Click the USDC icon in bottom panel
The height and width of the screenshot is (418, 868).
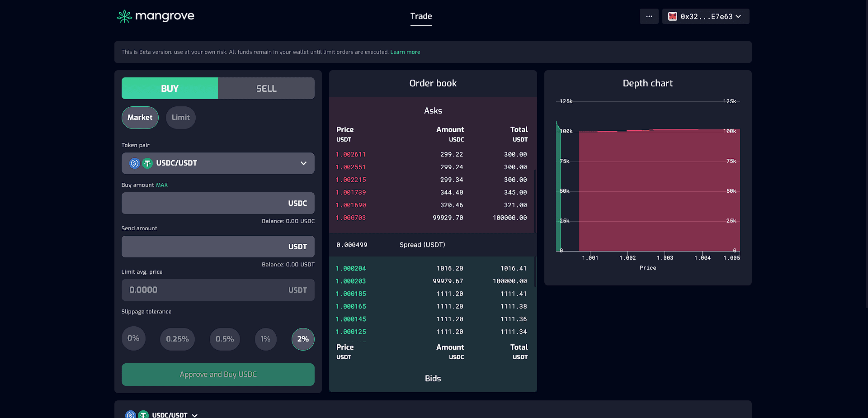(x=131, y=414)
